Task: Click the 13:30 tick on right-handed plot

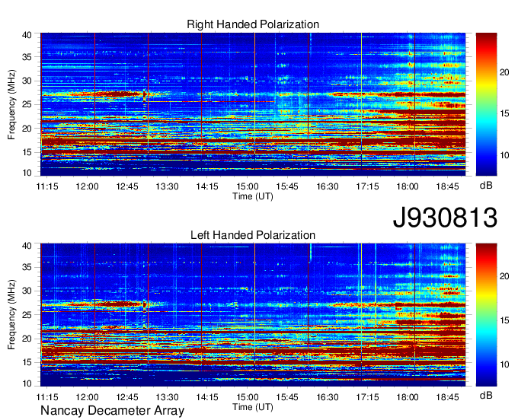Action: click(167, 186)
